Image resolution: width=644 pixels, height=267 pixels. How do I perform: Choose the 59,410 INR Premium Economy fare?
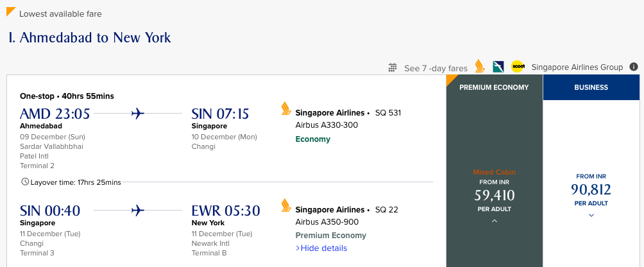coord(494,195)
